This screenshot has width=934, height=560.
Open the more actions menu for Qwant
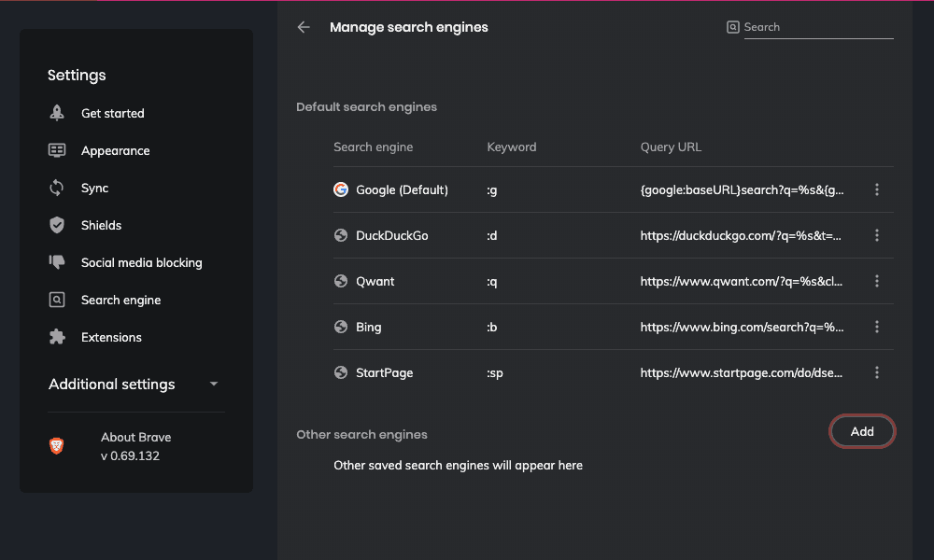[877, 282]
